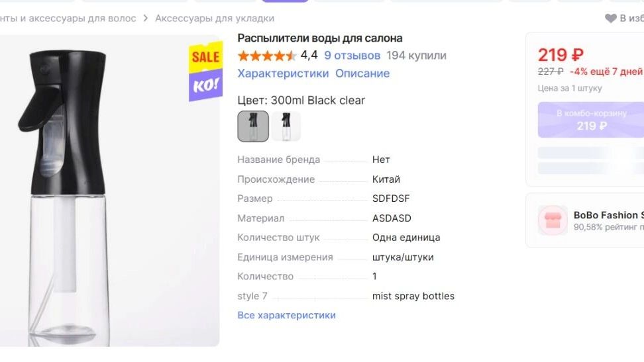Open accessories for hair breadcrumb category
Viewport: 644px width, 362px height.
point(68,19)
